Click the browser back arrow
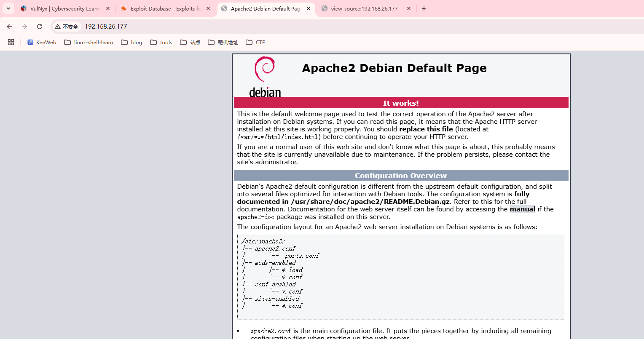Screen dimensions: 644x339 click(9, 27)
